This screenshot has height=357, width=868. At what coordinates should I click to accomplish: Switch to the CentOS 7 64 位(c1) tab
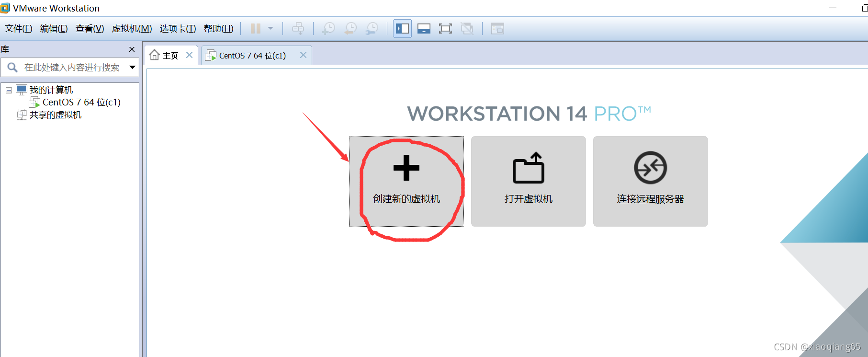tap(257, 55)
